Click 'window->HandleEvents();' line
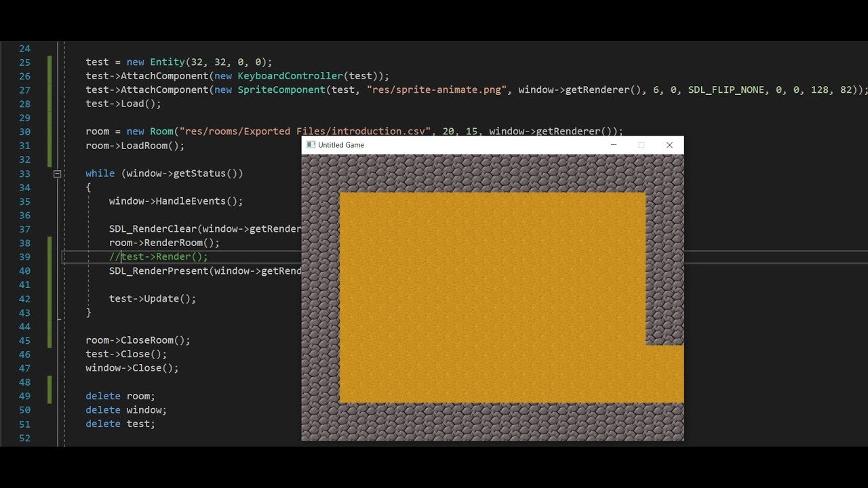Image resolution: width=868 pixels, height=488 pixels. pos(176,201)
